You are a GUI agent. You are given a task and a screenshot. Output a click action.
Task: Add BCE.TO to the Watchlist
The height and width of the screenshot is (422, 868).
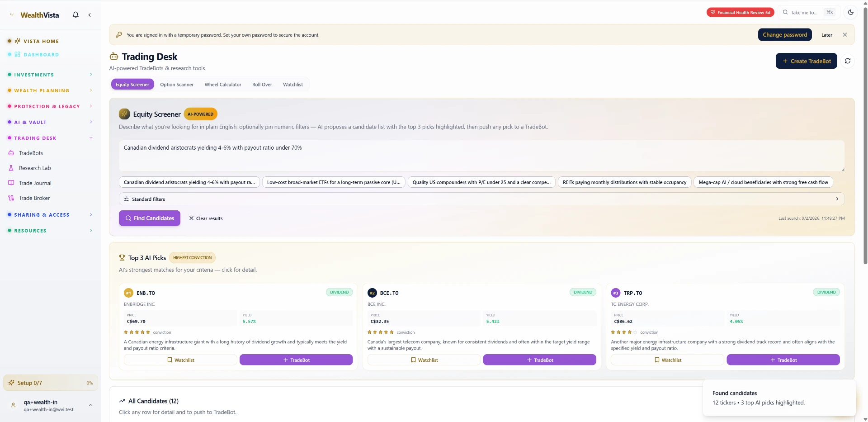coord(424,360)
